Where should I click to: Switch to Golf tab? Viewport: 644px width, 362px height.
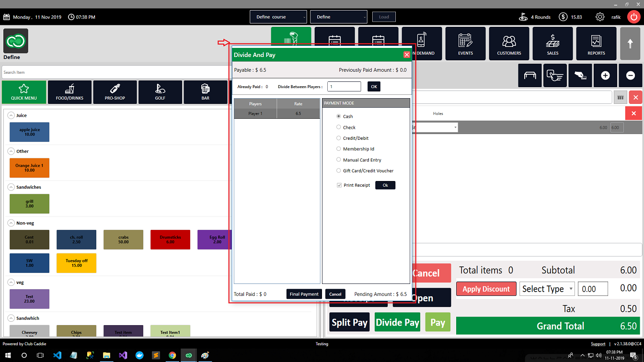(x=160, y=92)
